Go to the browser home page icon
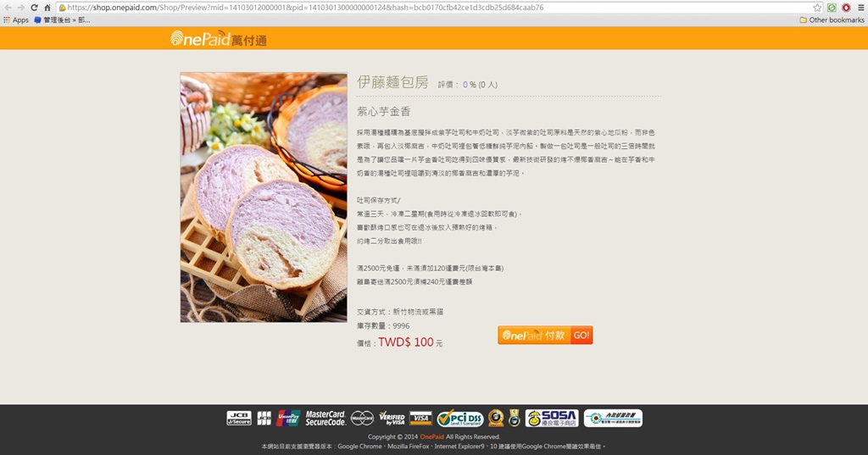This screenshot has width=868, height=455. tap(47, 8)
